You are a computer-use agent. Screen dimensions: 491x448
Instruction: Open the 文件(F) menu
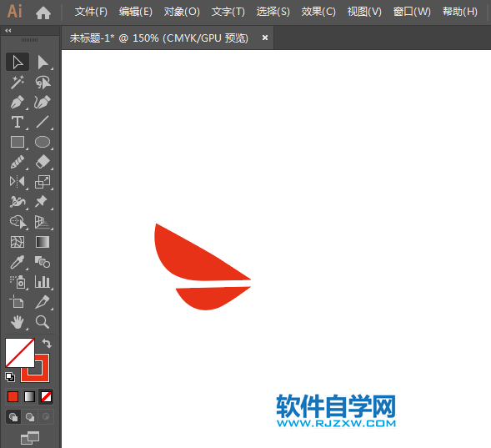91,12
